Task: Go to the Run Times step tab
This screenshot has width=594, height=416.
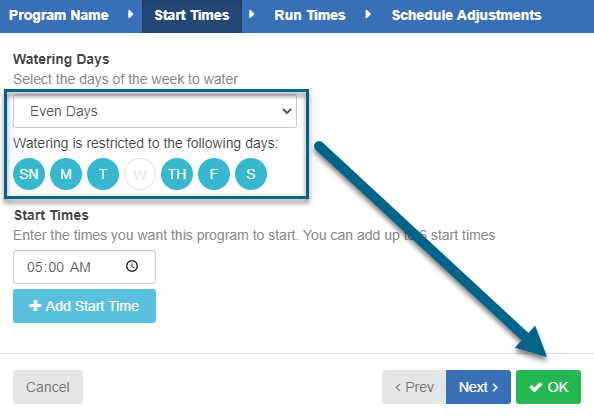Action: (x=310, y=15)
